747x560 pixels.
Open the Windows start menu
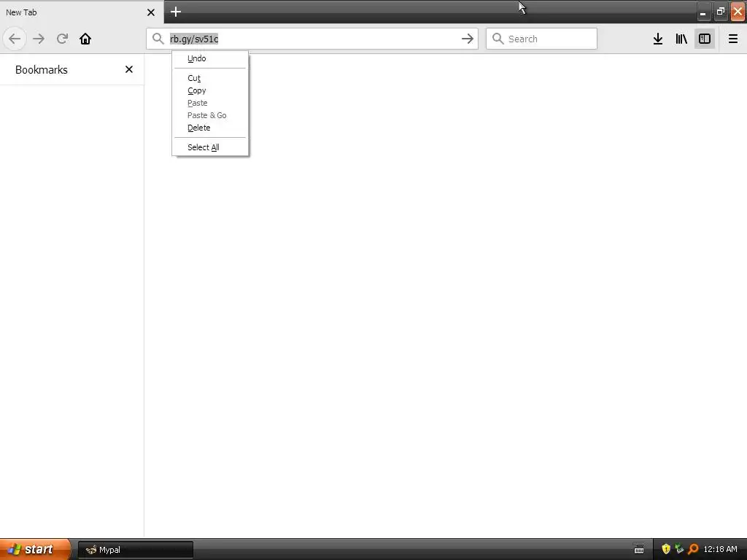[x=35, y=549]
